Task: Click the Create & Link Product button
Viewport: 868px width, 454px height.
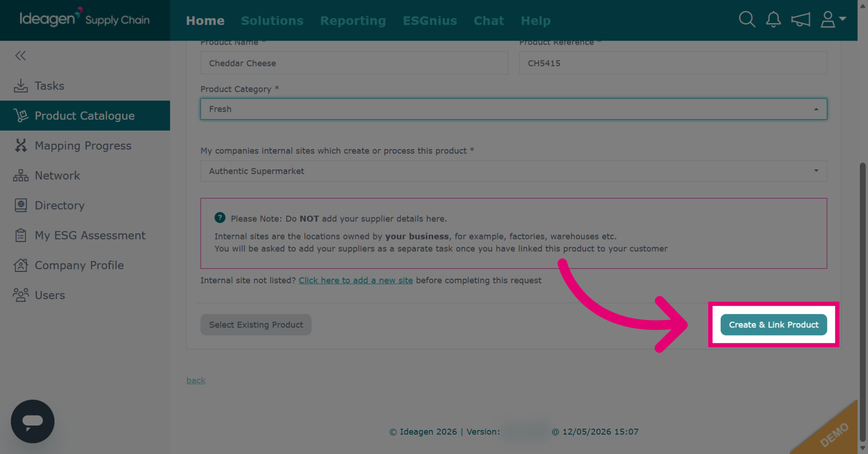Action: coord(774,325)
